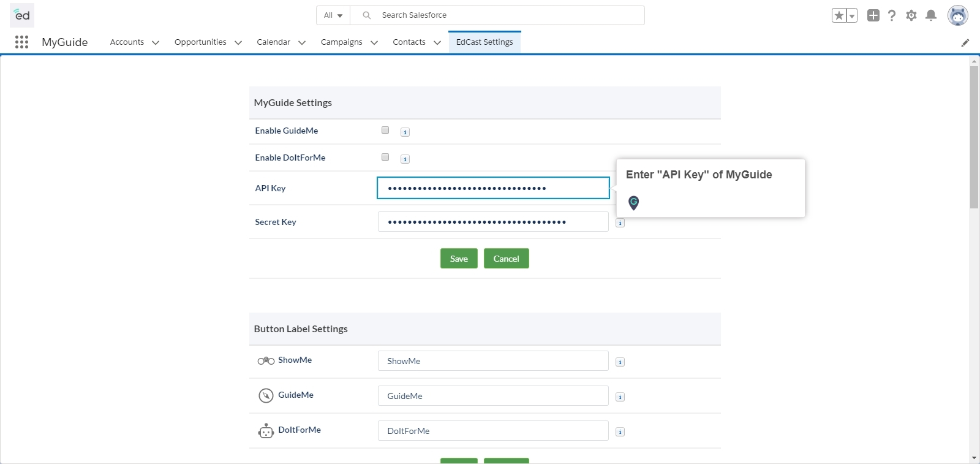Screen dimensions: 980x464
Task: Expand the Contacts tab chevron
Action: click(x=437, y=42)
